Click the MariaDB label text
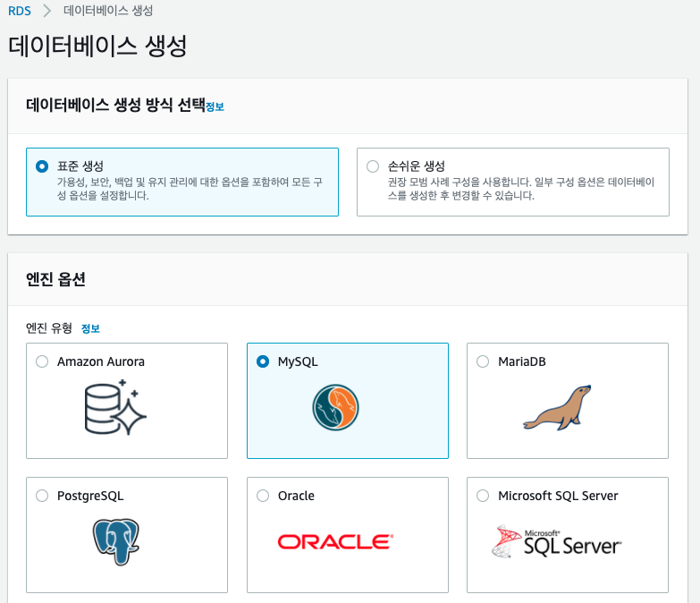Image resolution: width=700 pixels, height=603 pixels. [x=522, y=361]
